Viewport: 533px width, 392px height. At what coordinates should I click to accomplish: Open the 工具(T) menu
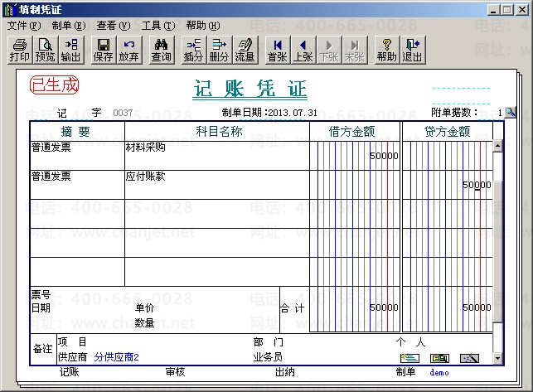[158, 26]
